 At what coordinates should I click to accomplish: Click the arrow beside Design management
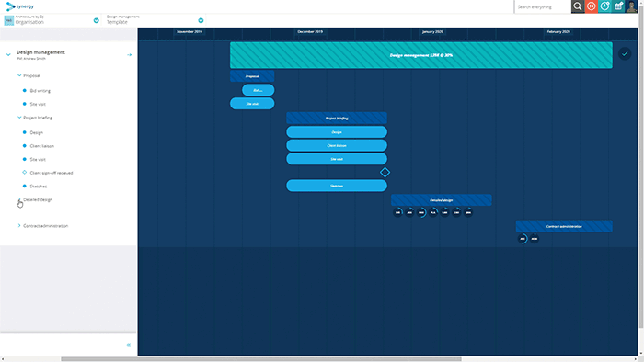(130, 54)
